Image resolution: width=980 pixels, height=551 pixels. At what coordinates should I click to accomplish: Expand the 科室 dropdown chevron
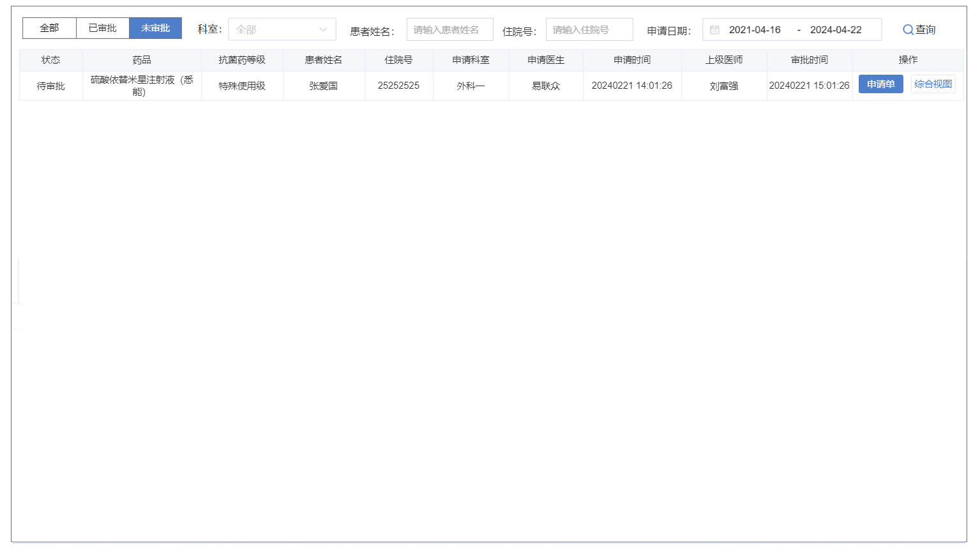pyautogui.click(x=323, y=29)
